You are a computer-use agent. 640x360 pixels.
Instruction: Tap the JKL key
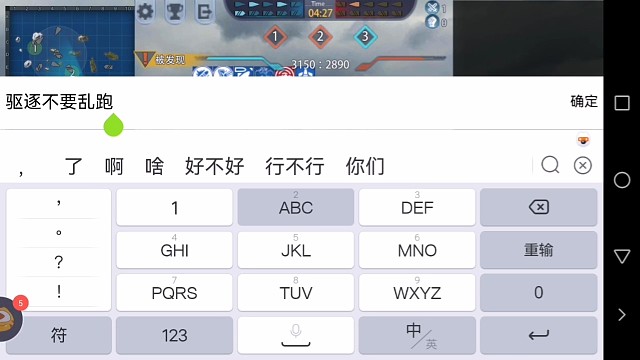pyautogui.click(x=296, y=250)
